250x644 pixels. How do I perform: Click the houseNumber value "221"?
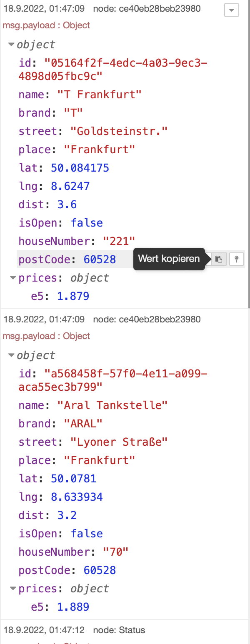point(119,241)
